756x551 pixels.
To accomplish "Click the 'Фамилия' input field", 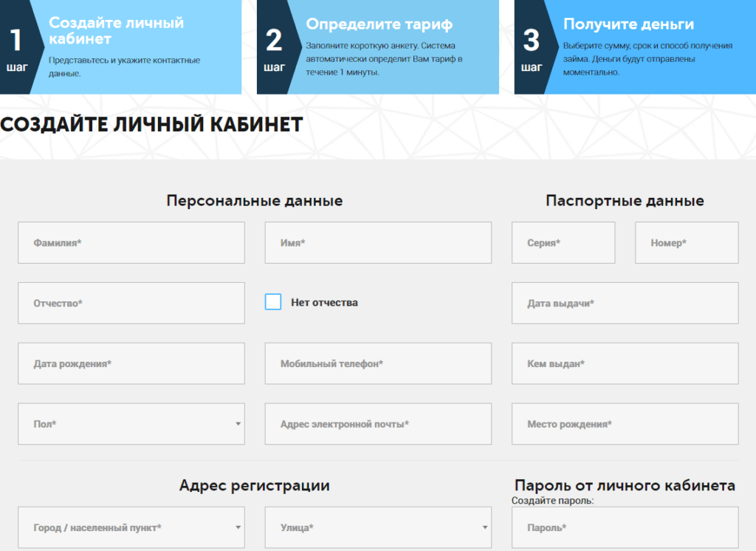I will pyautogui.click(x=131, y=242).
